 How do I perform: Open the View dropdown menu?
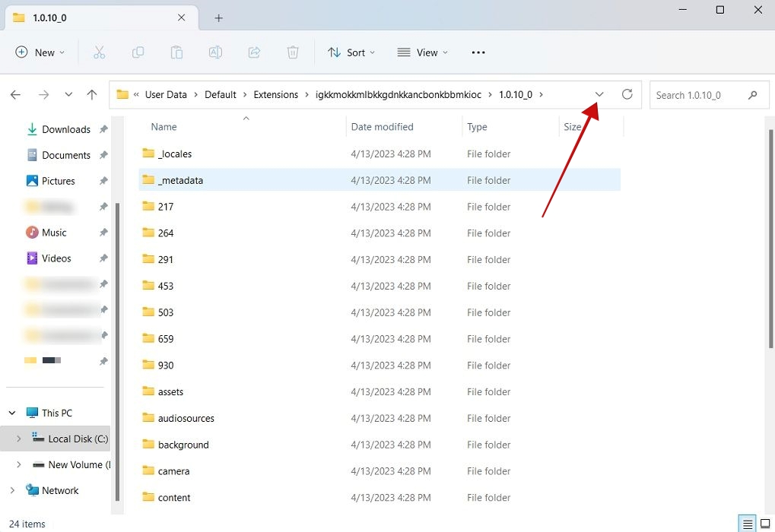(423, 52)
